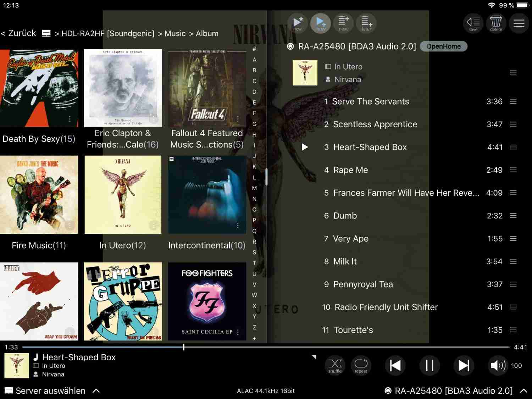This screenshot has height=399, width=532.
Task: Jump to letter F in index
Action: 254,113
